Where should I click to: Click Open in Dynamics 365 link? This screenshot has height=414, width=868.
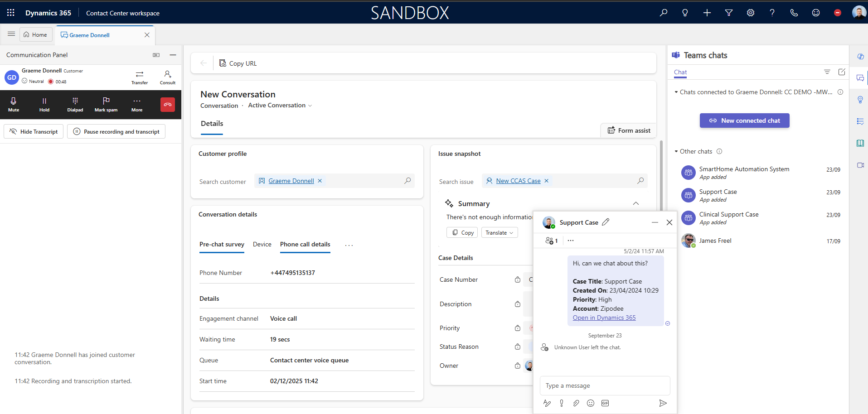point(604,318)
